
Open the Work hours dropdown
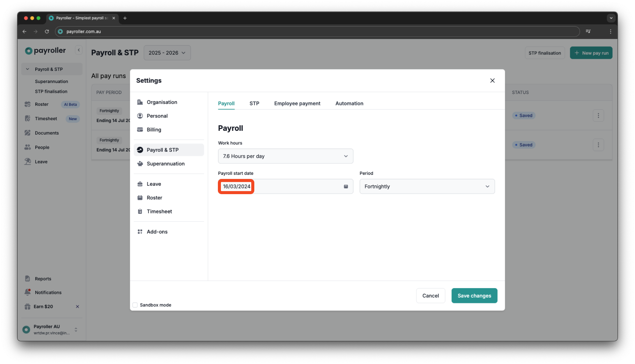point(285,156)
